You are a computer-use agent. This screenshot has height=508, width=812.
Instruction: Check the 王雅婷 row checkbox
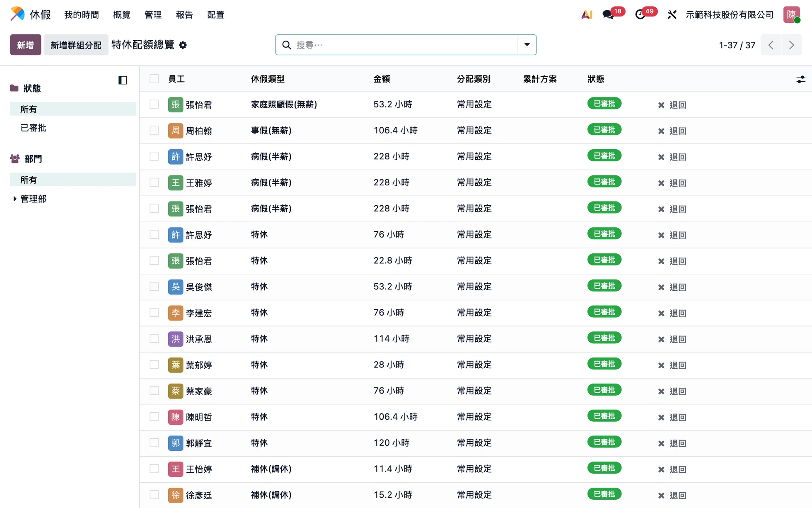[154, 182]
